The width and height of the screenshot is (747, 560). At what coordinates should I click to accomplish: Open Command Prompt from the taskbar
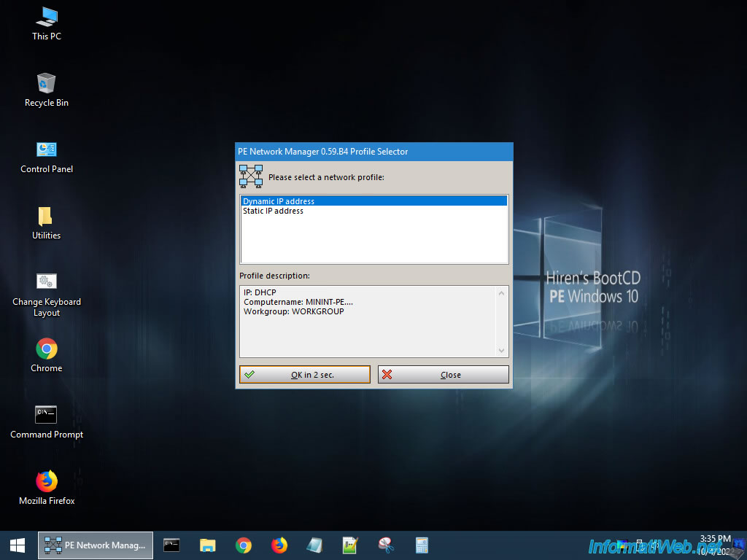pyautogui.click(x=171, y=545)
